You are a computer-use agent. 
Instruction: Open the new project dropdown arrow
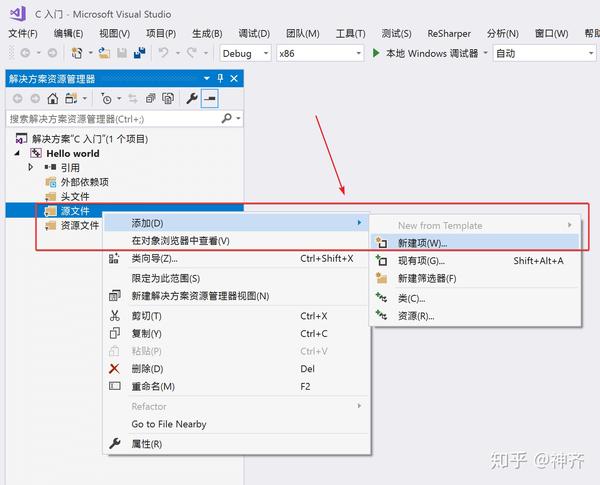[x=90, y=53]
